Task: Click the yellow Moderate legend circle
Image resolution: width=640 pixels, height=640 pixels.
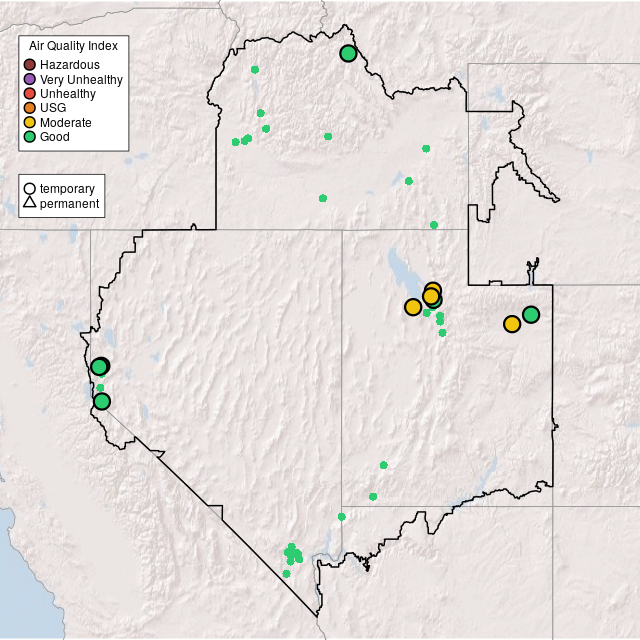Action: (30, 122)
